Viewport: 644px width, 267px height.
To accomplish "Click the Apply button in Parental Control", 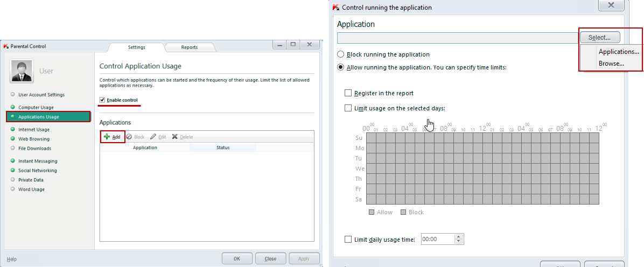I will (x=304, y=259).
